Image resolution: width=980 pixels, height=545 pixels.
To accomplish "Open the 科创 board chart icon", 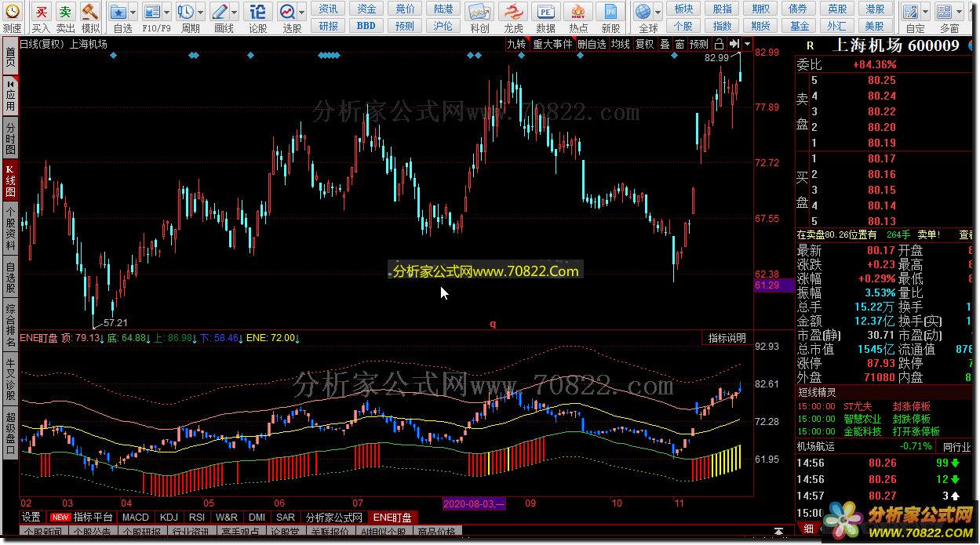I will 479,12.
